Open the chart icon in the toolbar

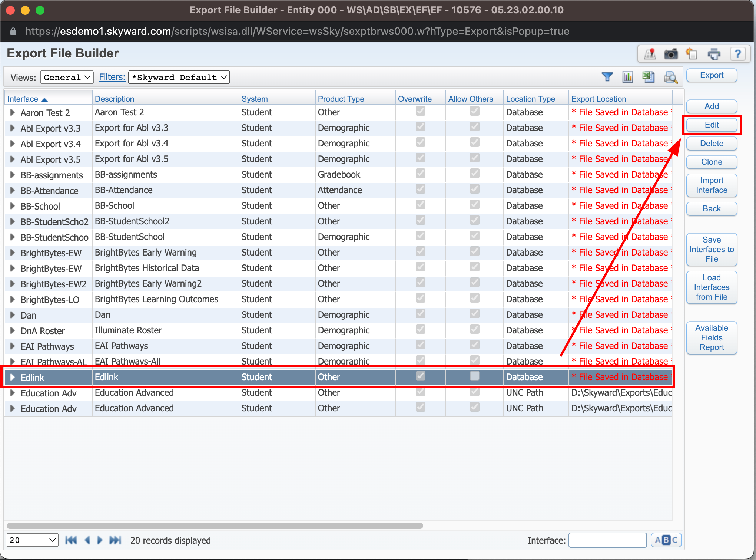point(628,77)
